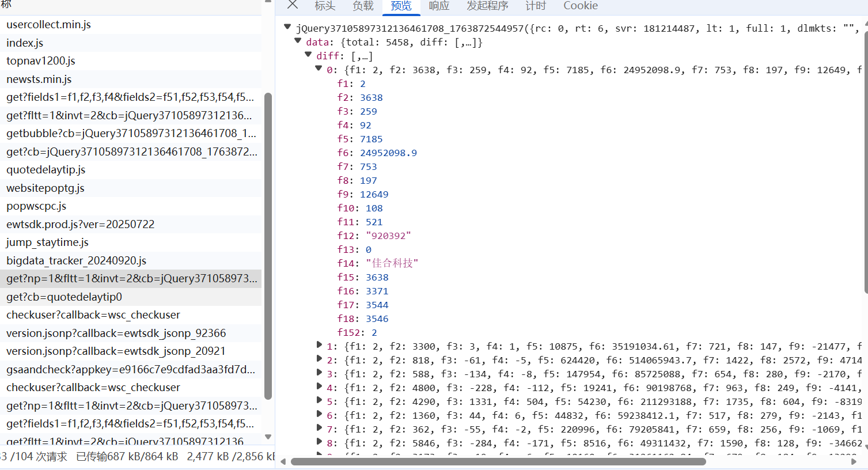This screenshot has width=868, height=470.
Task: Open the 计时 tab
Action: tap(536, 6)
